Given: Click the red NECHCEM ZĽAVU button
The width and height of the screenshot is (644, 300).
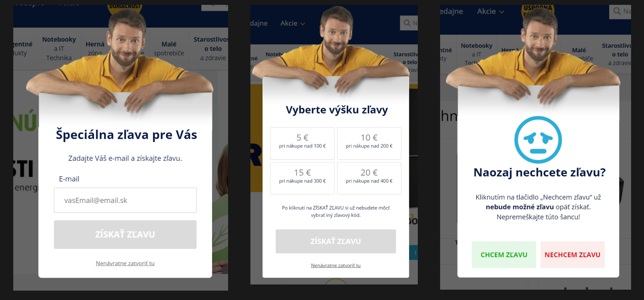Looking at the screenshot, I should (572, 254).
